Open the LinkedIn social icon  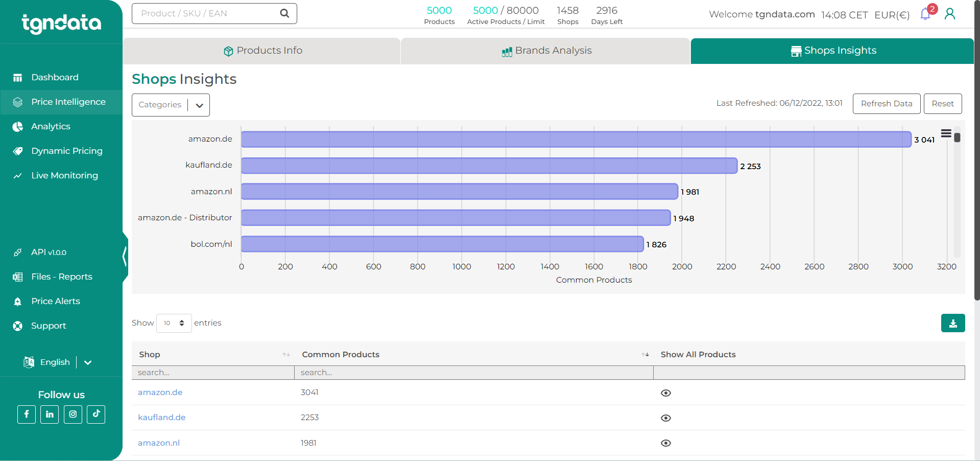[x=50, y=414]
